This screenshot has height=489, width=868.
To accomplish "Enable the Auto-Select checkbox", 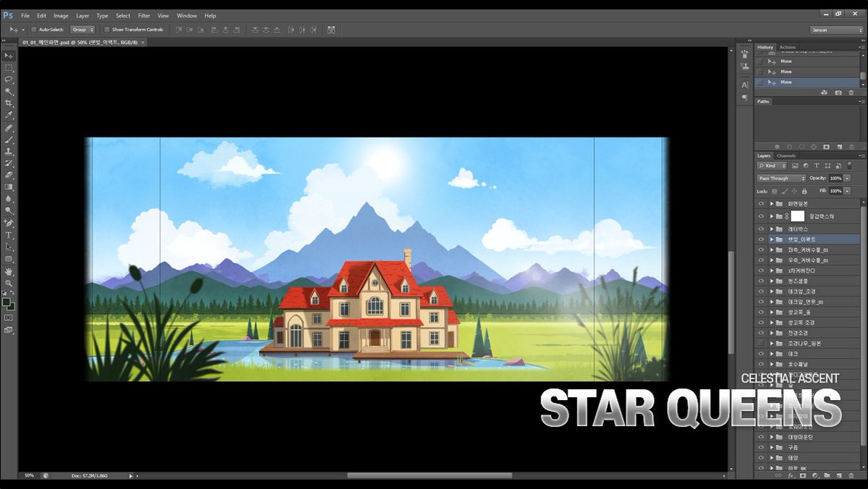I will click(x=33, y=30).
